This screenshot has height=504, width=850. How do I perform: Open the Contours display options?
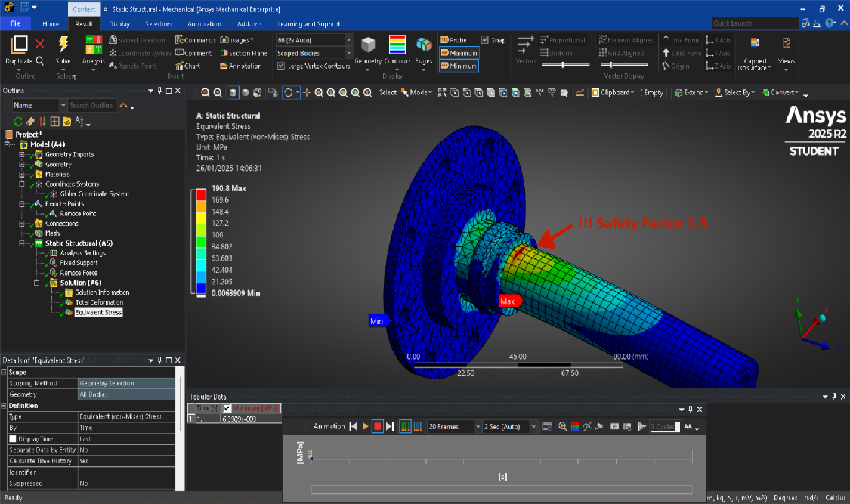[x=397, y=45]
